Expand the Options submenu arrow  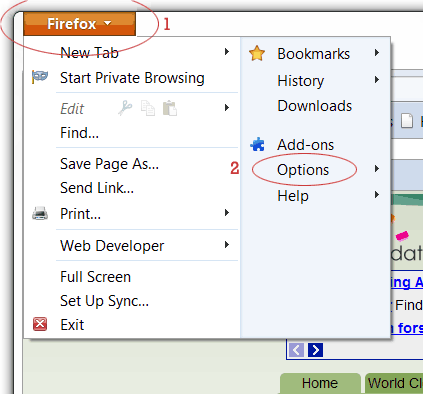(x=377, y=169)
